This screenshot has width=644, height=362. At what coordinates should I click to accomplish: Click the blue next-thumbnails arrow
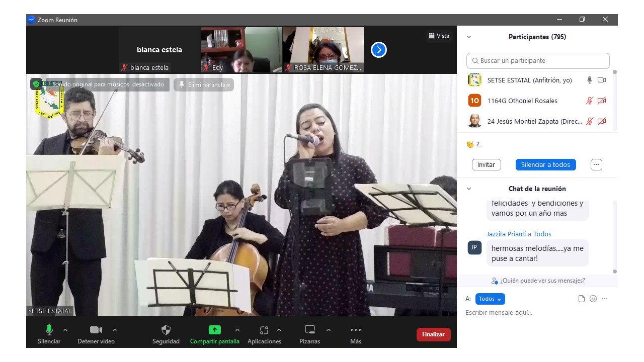[379, 50]
